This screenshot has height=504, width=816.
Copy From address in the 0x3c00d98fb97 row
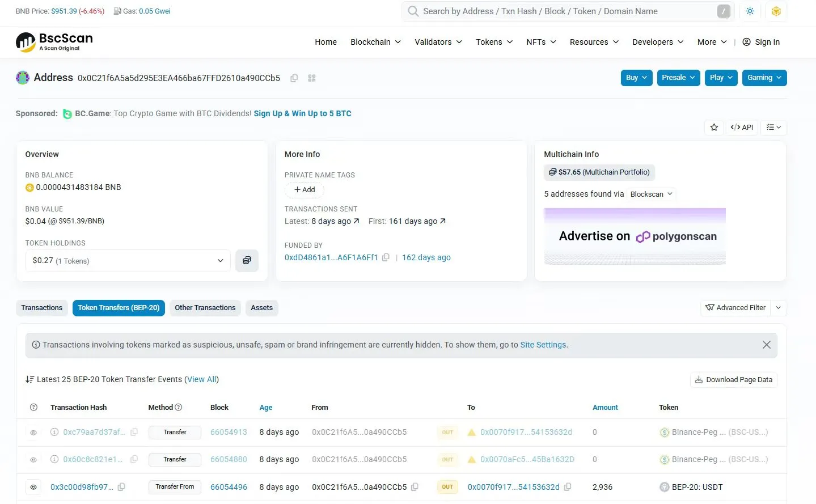click(415, 487)
